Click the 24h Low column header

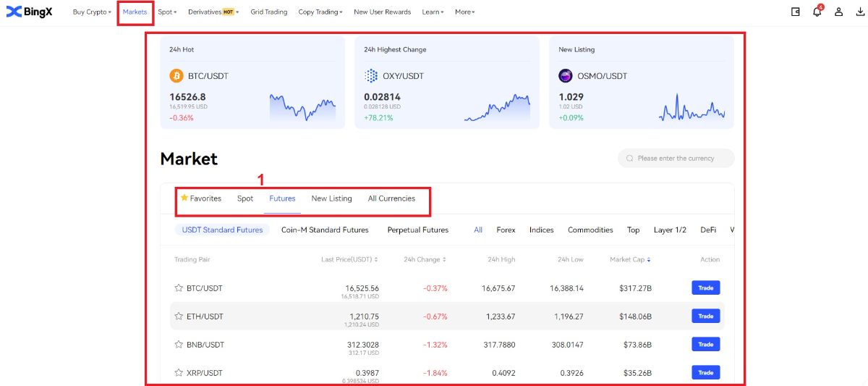click(x=571, y=259)
